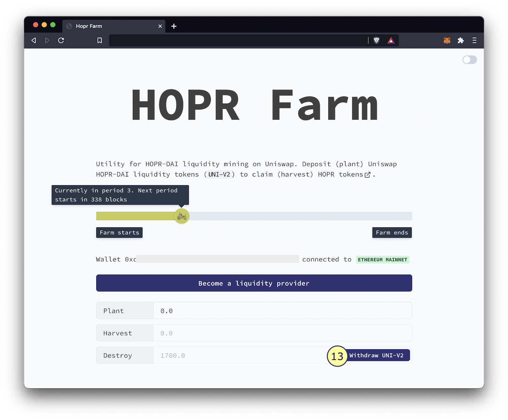Click the Plant amount input field
This screenshot has width=508, height=420.
pos(283,310)
